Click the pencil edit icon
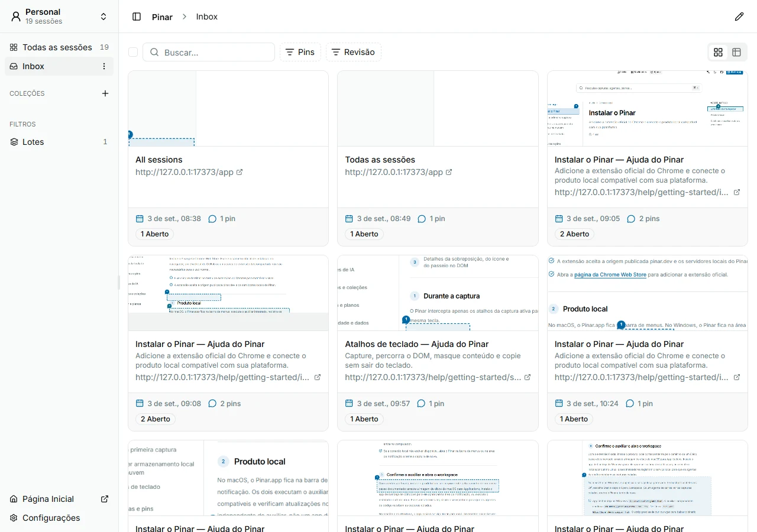 [x=739, y=17]
